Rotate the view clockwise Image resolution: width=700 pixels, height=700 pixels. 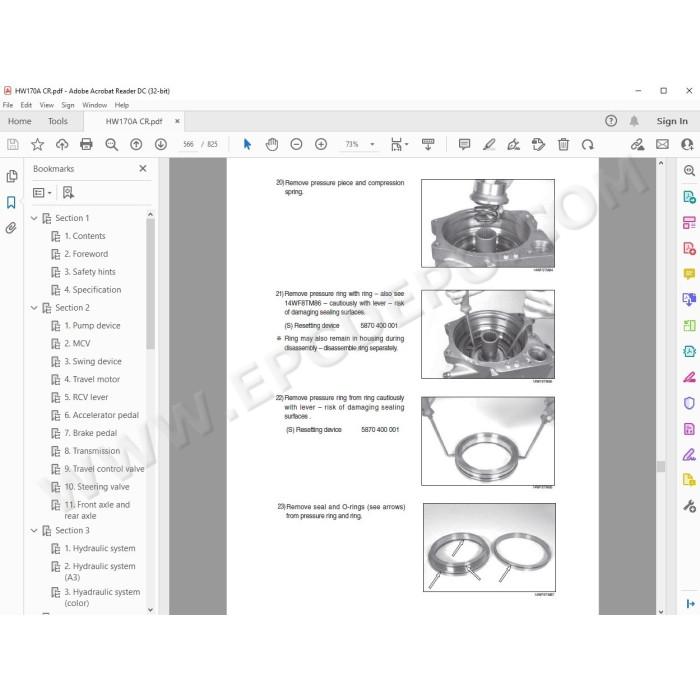tap(588, 144)
